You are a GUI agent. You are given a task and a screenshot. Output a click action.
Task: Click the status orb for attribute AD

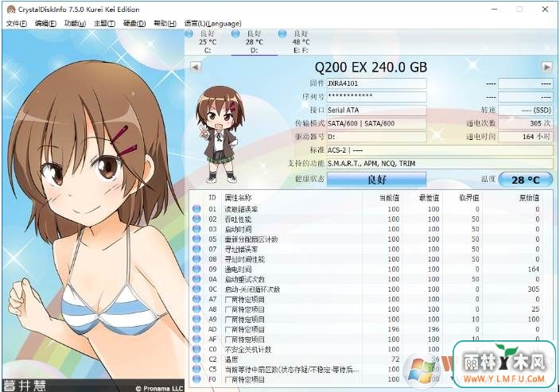click(x=196, y=329)
